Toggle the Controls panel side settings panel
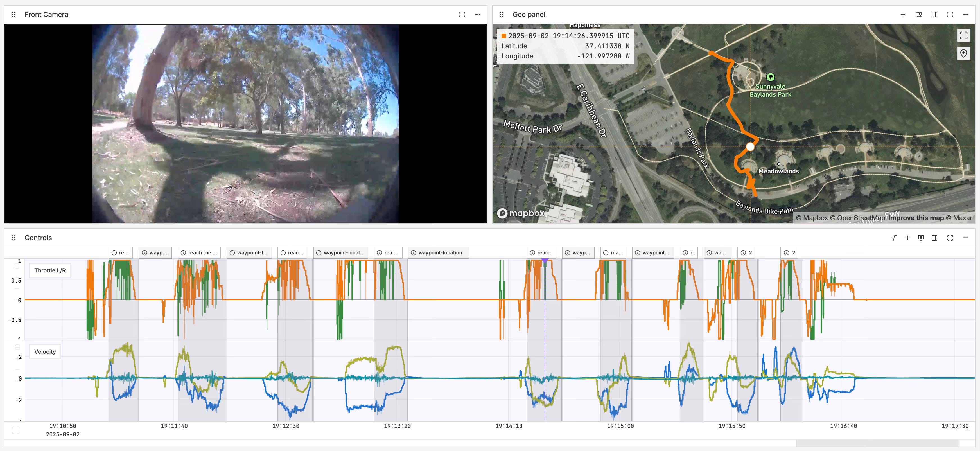 (934, 238)
